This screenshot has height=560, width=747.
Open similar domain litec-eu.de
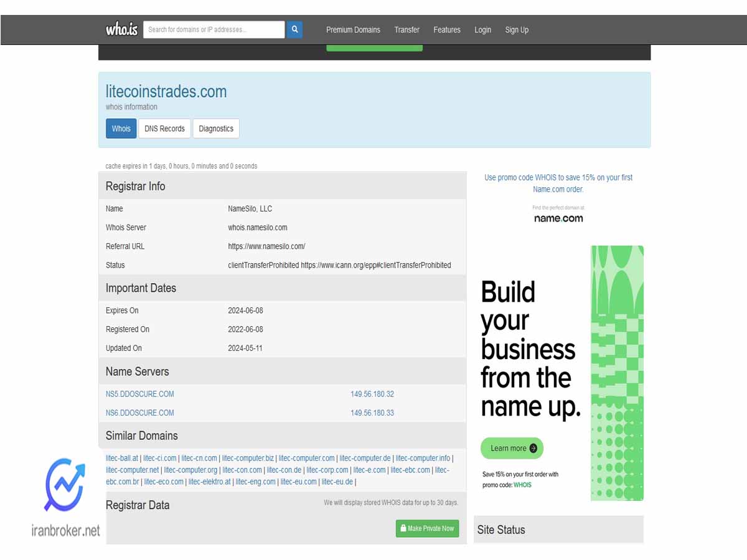tap(337, 482)
